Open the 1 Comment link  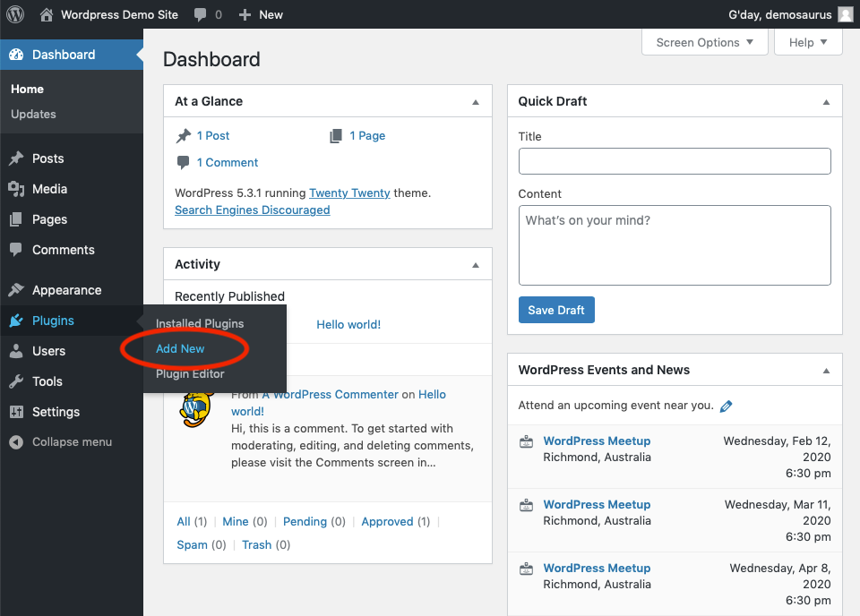[x=228, y=163]
